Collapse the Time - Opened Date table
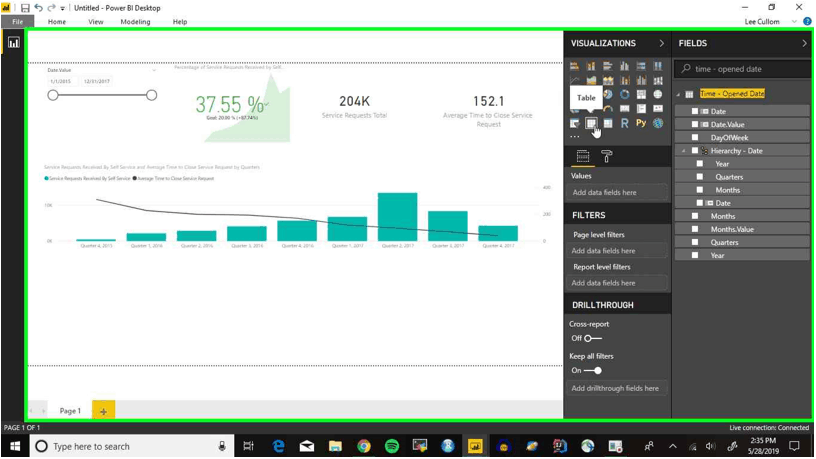 678,94
